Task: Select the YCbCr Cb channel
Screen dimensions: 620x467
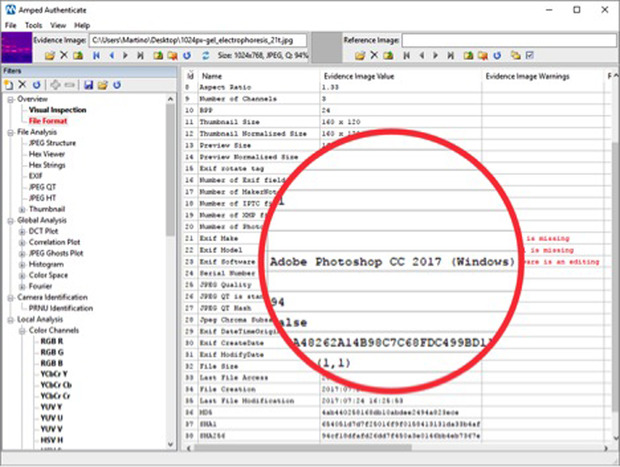Action: [x=56, y=385]
